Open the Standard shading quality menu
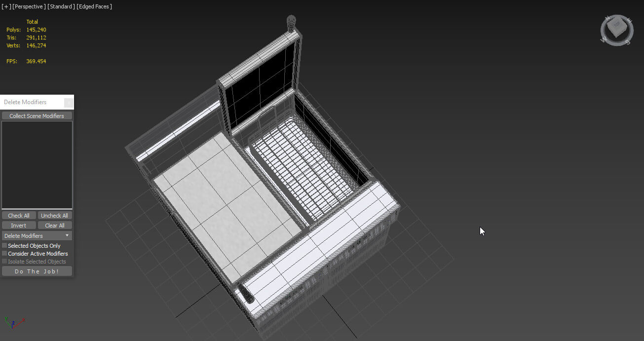The width and height of the screenshot is (644, 341). pos(62,6)
